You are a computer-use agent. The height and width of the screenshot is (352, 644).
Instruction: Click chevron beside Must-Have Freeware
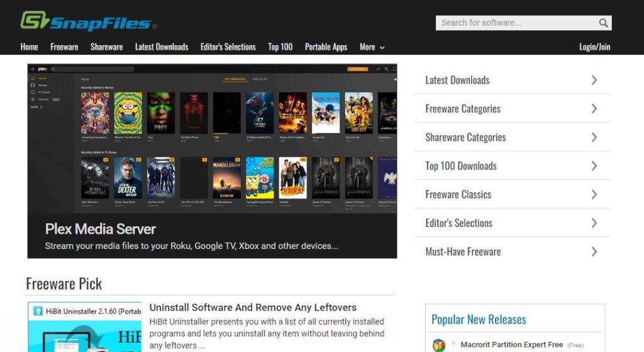coord(594,251)
